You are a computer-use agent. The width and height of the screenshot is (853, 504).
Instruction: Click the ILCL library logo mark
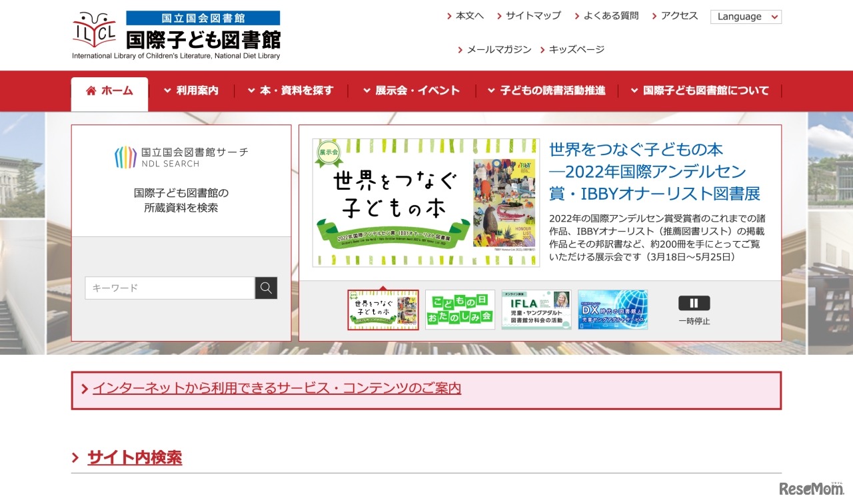[x=94, y=29]
